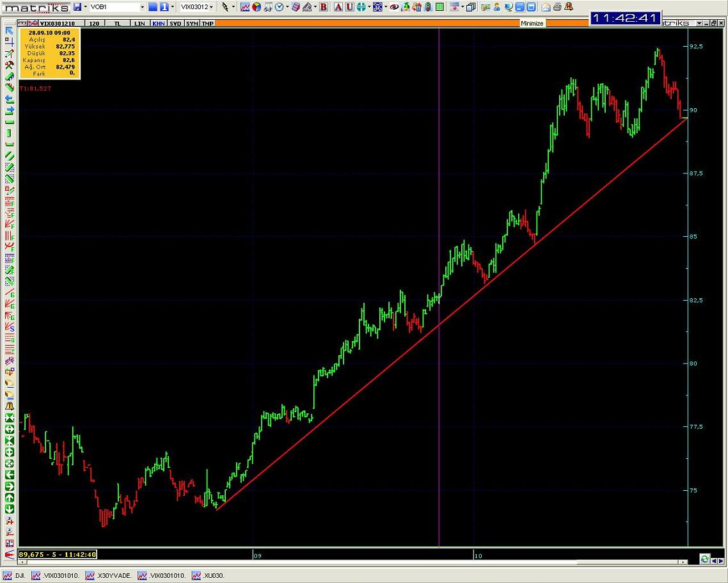Click the 120 period button
Screen dimensions: 728x583
pyautogui.click(x=94, y=24)
